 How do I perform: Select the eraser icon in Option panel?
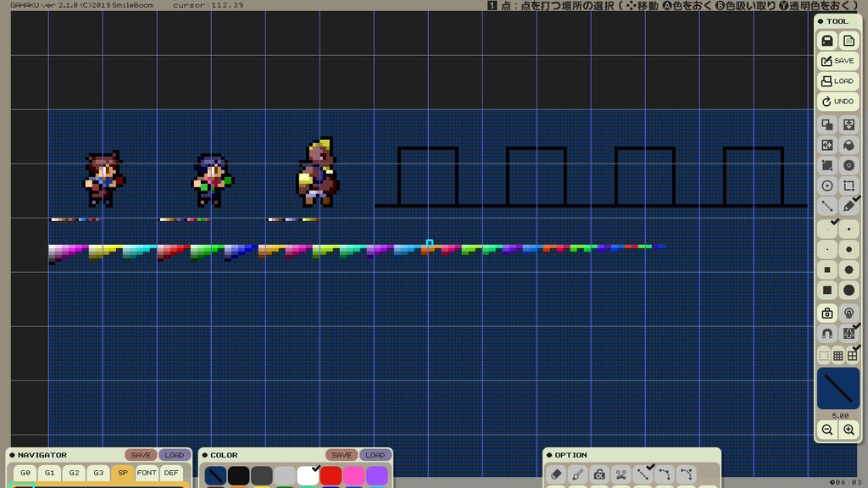point(556,474)
